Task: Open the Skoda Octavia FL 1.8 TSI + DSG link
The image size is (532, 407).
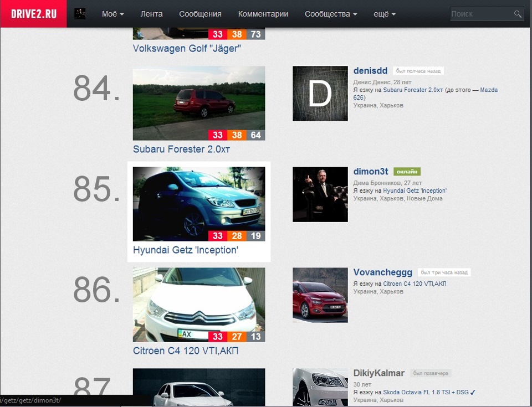Action: click(426, 392)
